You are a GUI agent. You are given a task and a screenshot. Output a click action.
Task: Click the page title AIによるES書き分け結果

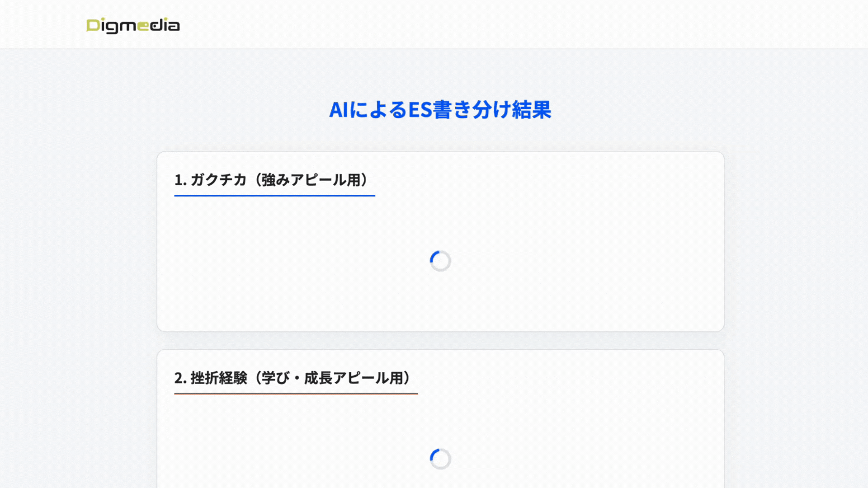coord(441,109)
